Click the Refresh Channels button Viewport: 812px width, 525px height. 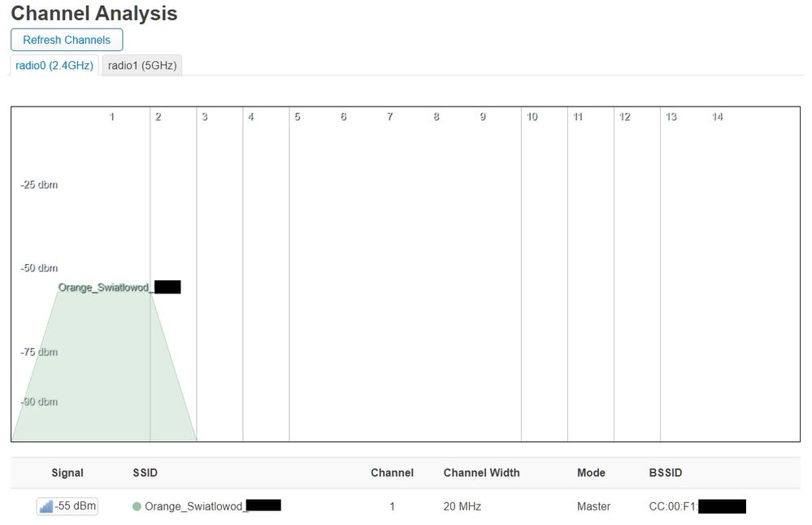(x=67, y=40)
